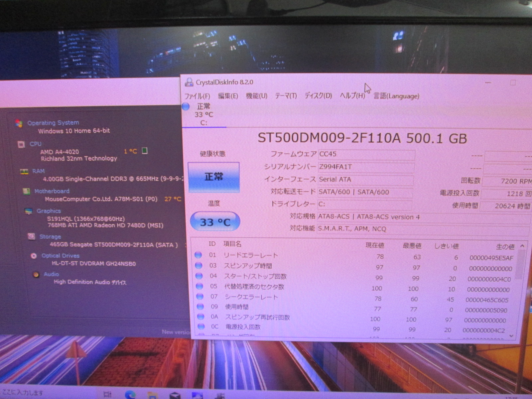
Task: Click the Speccy Motherboard section icon
Action: click(x=26, y=192)
